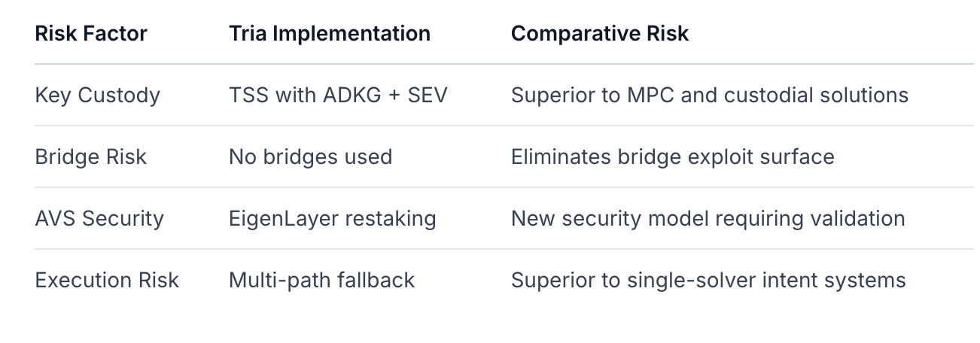980x343 pixels.
Task: Click Eliminates bridge exploit surface text
Action: [672, 157]
